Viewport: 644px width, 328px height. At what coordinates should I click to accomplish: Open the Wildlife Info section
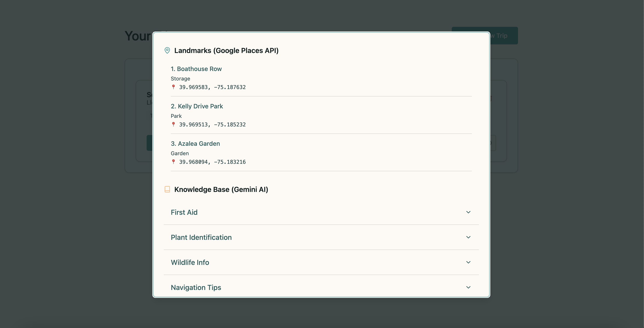click(190, 262)
